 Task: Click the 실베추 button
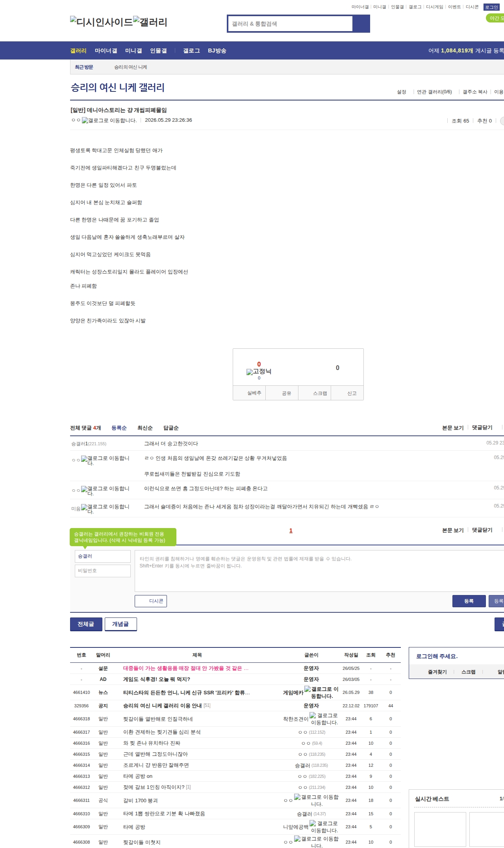[x=249, y=393]
